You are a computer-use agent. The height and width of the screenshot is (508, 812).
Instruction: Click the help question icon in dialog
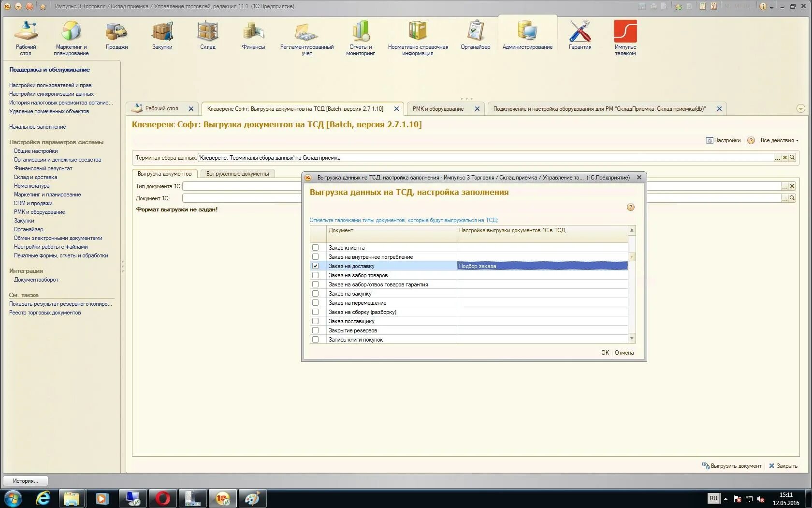[x=630, y=208]
